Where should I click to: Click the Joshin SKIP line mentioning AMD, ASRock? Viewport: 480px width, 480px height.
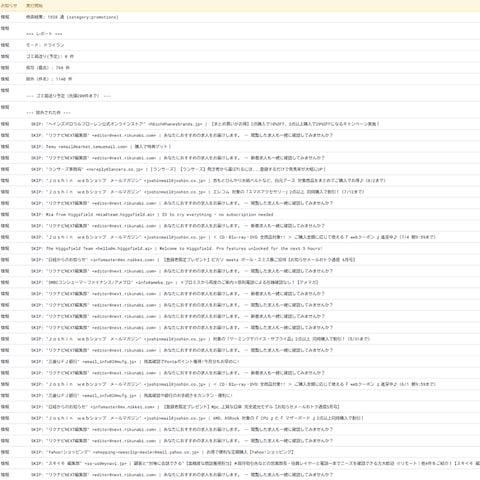240,418
